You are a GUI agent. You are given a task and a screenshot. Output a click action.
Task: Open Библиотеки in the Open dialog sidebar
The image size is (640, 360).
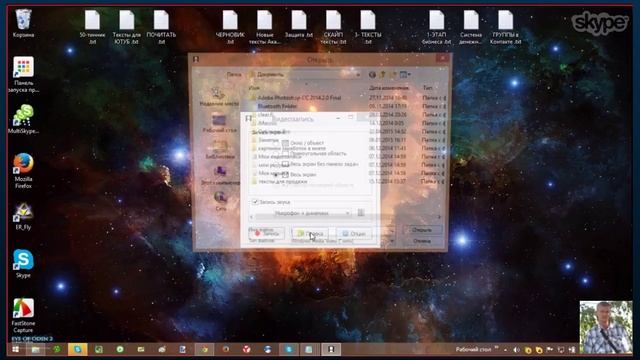pyautogui.click(x=220, y=150)
